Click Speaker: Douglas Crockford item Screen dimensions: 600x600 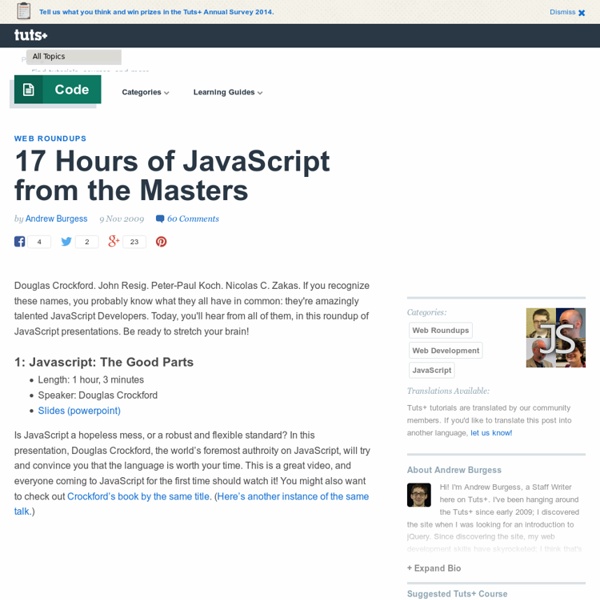pos(98,395)
